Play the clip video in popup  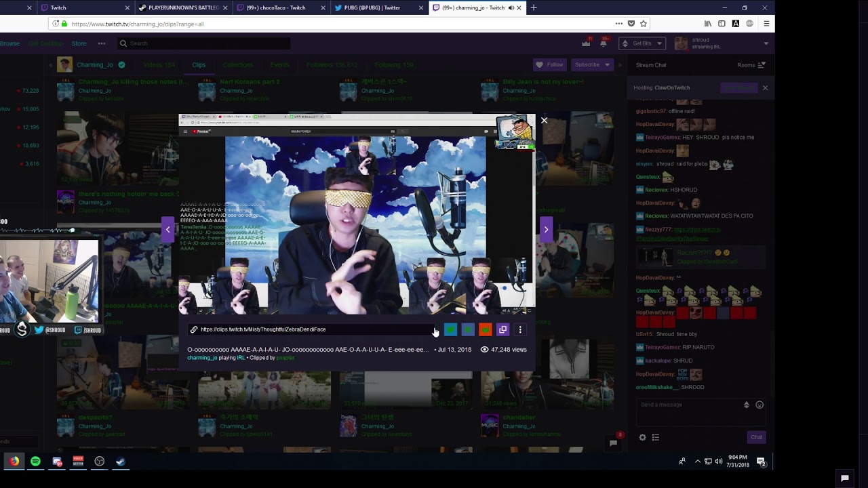[x=357, y=216]
